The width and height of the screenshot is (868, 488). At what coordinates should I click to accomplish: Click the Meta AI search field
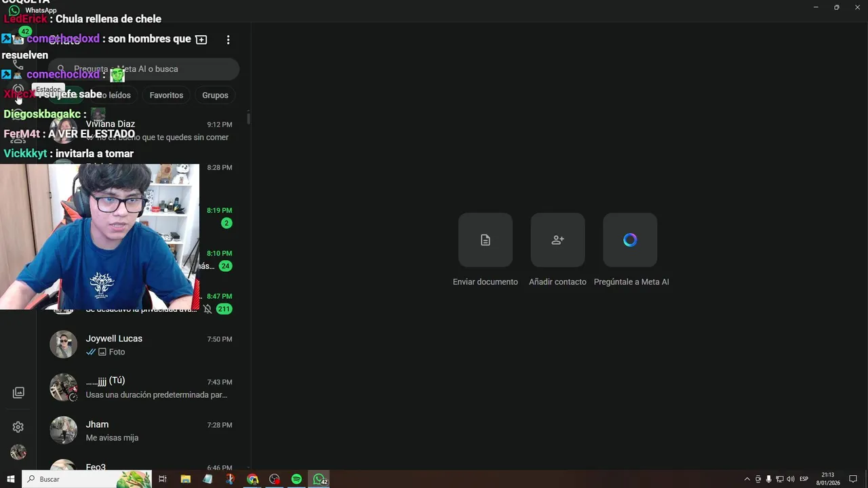click(144, 69)
